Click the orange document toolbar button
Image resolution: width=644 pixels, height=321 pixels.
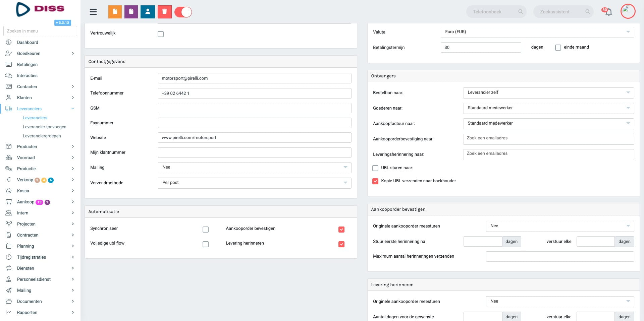[115, 12]
